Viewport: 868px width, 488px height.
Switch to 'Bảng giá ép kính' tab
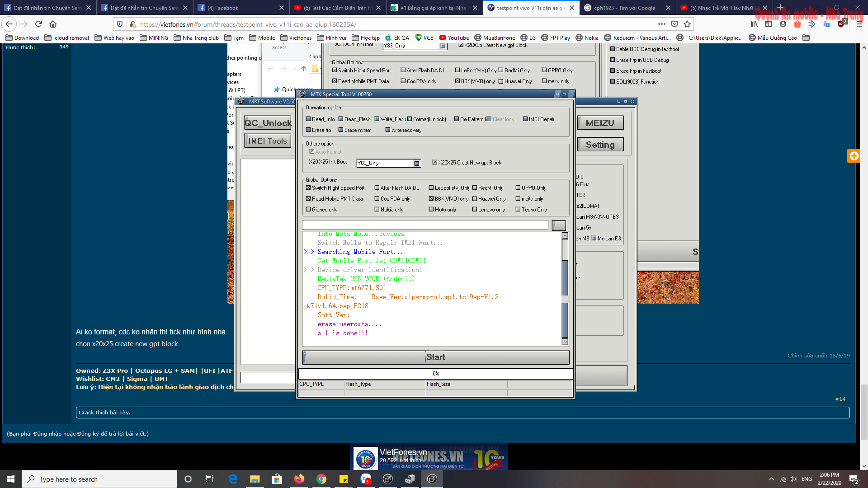(x=434, y=8)
